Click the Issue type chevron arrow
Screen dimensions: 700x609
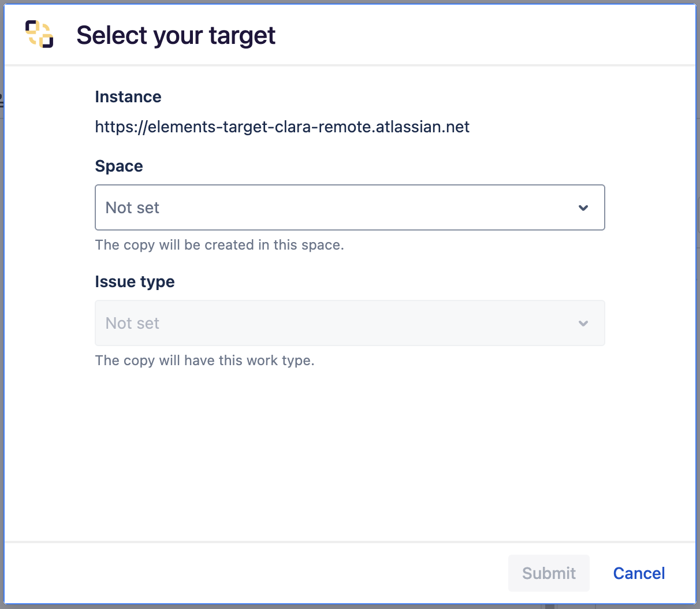583,324
